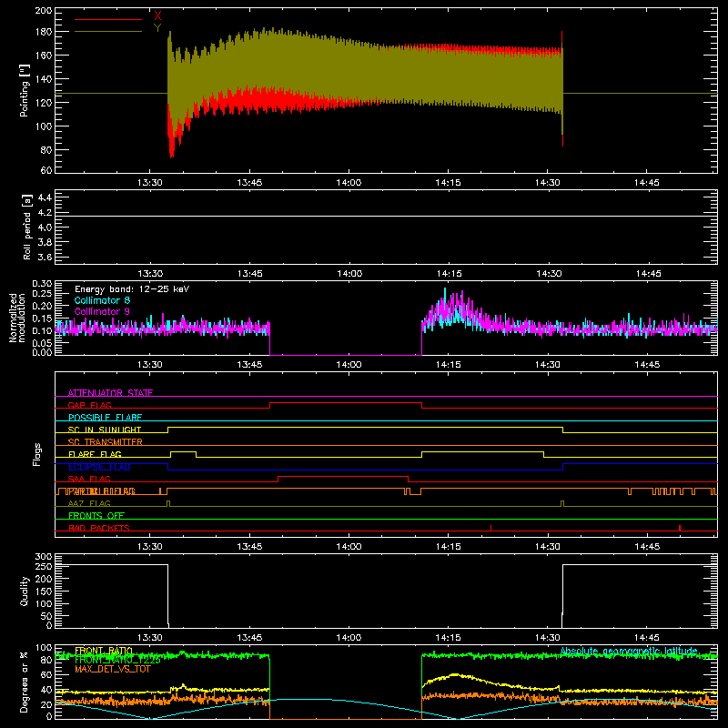Screen dimensions: 728x728
Task: Click the MAX_DET_VS_TOT legend entry
Action: coord(113,669)
